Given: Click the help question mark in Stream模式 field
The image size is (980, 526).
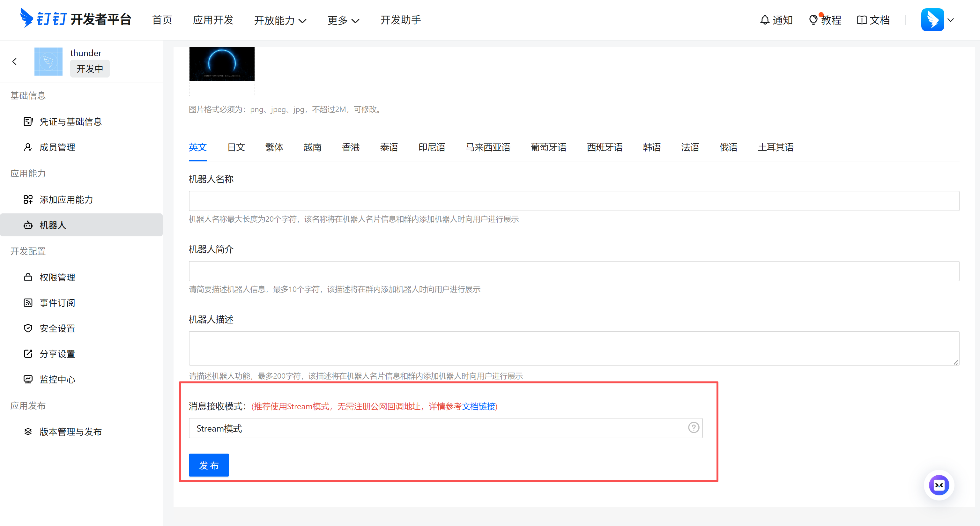Looking at the screenshot, I should click(x=693, y=428).
